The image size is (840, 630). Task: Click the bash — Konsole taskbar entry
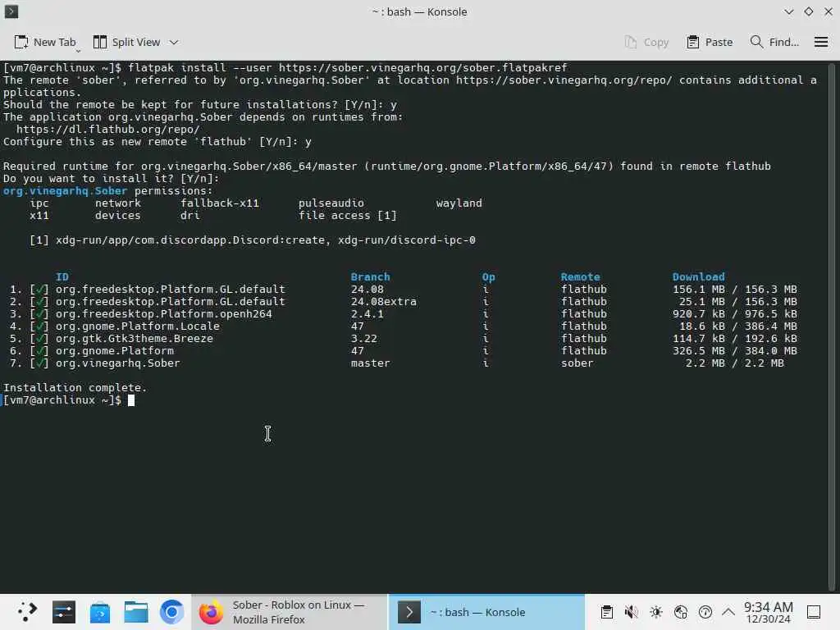486,612
